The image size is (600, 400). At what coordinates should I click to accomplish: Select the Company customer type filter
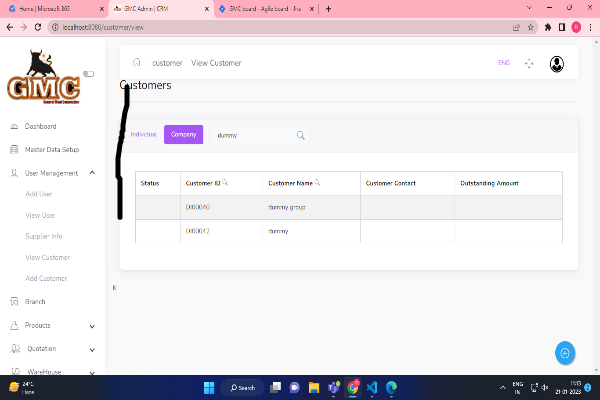pos(183,134)
